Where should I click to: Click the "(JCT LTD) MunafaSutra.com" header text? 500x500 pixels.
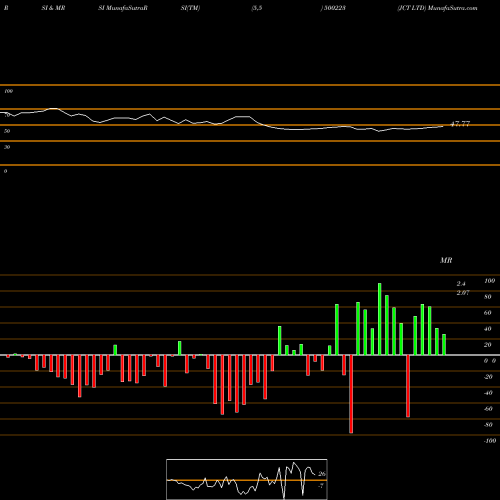437,8
